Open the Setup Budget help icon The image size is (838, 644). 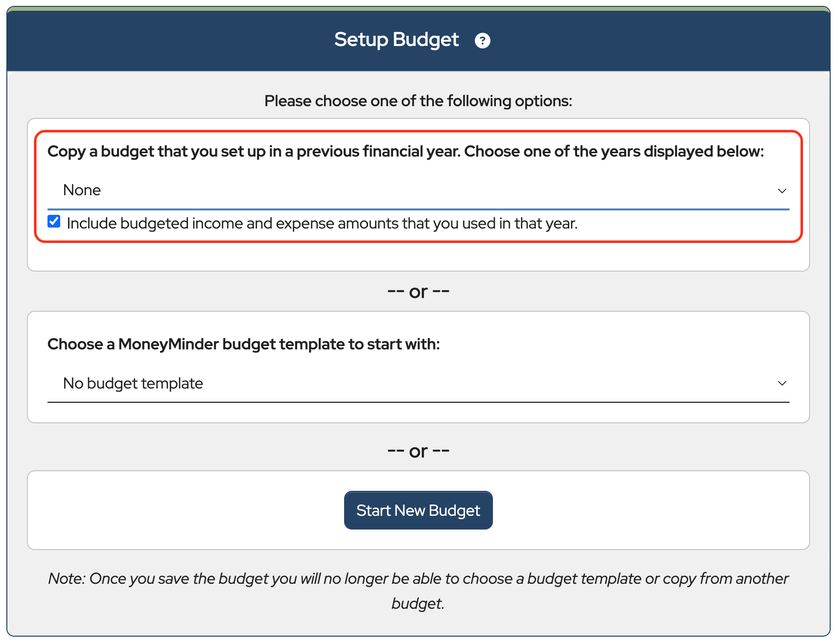click(482, 41)
